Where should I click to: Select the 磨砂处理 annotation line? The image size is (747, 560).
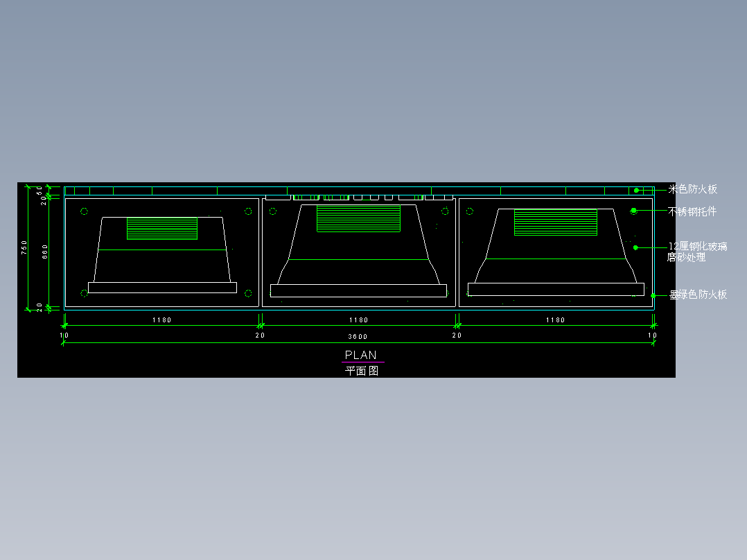click(687, 257)
